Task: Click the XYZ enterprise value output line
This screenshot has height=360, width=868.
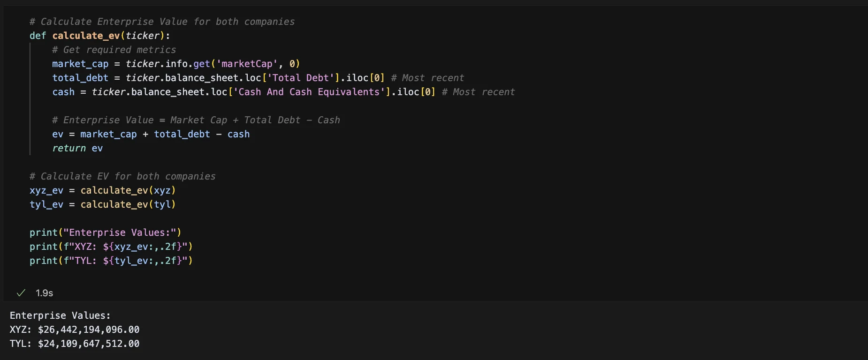Action: [75, 330]
